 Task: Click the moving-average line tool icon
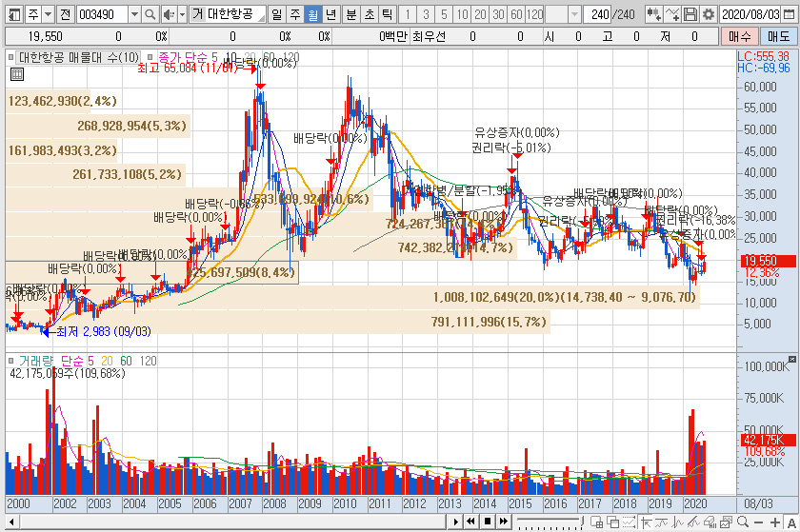[662, 522]
